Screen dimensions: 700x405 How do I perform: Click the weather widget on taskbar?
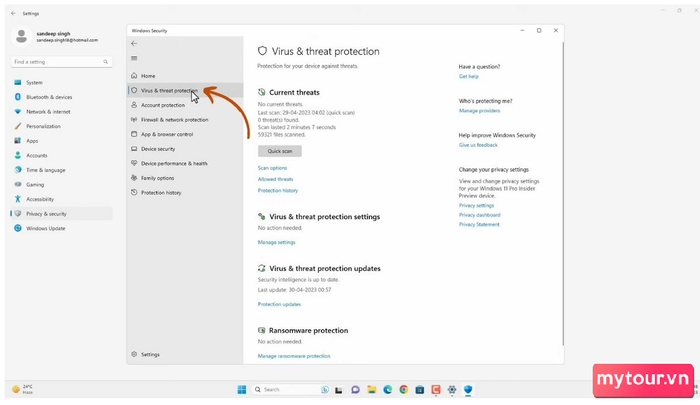22,389
